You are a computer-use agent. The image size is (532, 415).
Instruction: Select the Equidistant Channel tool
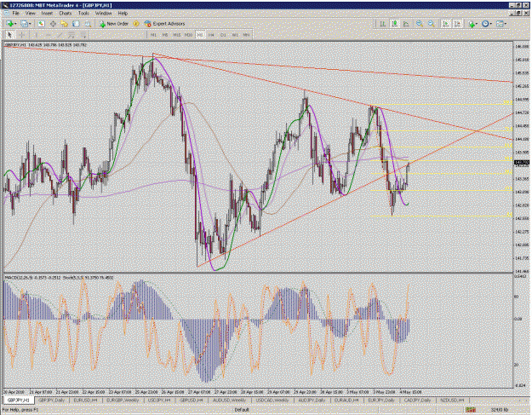coord(72,35)
